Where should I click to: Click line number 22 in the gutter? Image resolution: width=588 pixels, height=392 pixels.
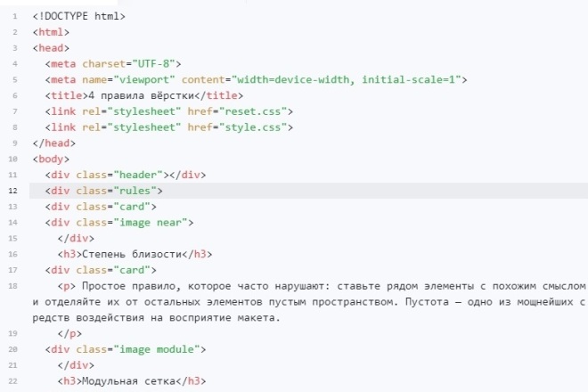pos(12,381)
